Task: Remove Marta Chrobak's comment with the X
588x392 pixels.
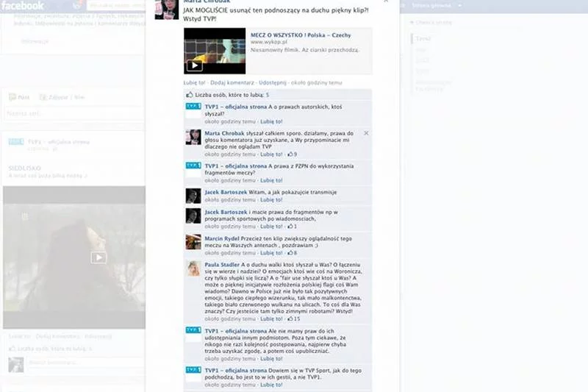Action: point(366,133)
